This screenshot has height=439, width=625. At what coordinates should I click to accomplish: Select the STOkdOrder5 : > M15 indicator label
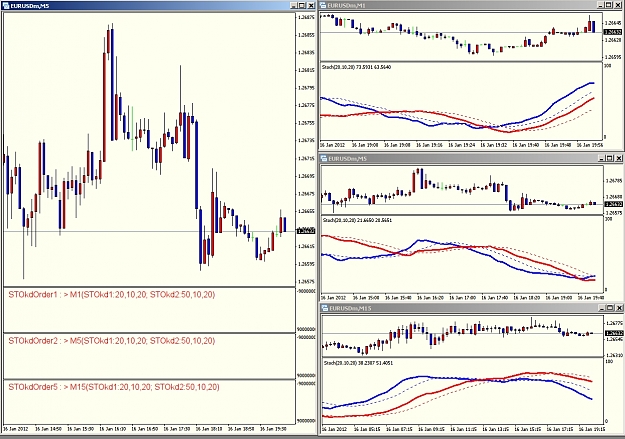114,387
